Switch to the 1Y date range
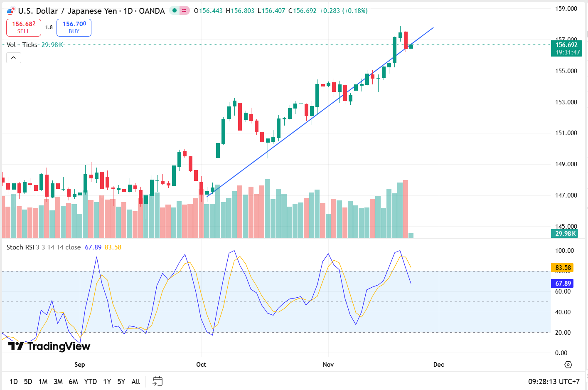This screenshot has height=390, width=588. pos(107,381)
